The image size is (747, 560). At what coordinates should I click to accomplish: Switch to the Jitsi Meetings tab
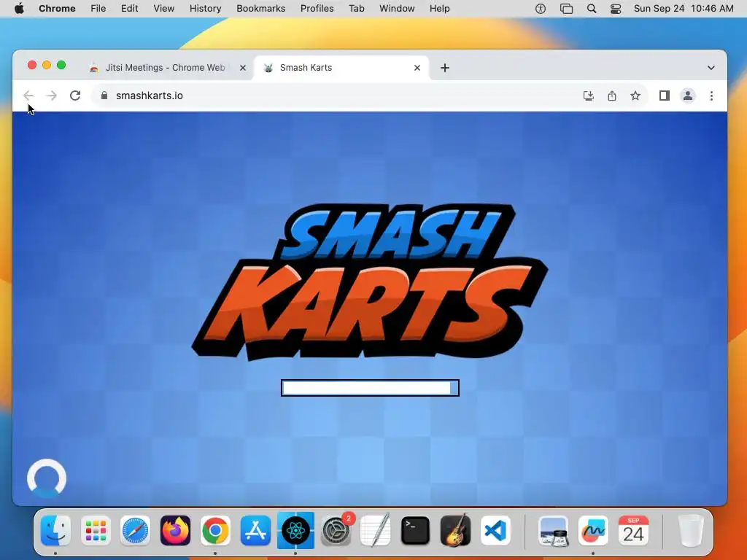click(x=164, y=68)
